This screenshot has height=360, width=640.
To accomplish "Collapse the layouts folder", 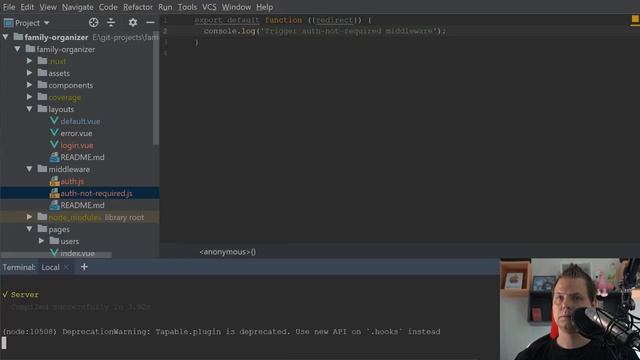I will [x=29, y=109].
